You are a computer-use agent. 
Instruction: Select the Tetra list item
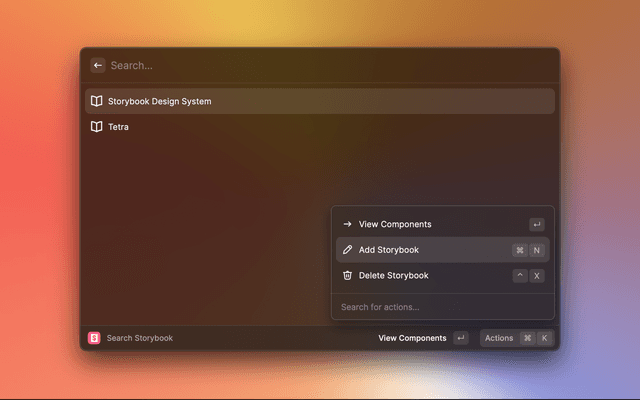point(118,127)
